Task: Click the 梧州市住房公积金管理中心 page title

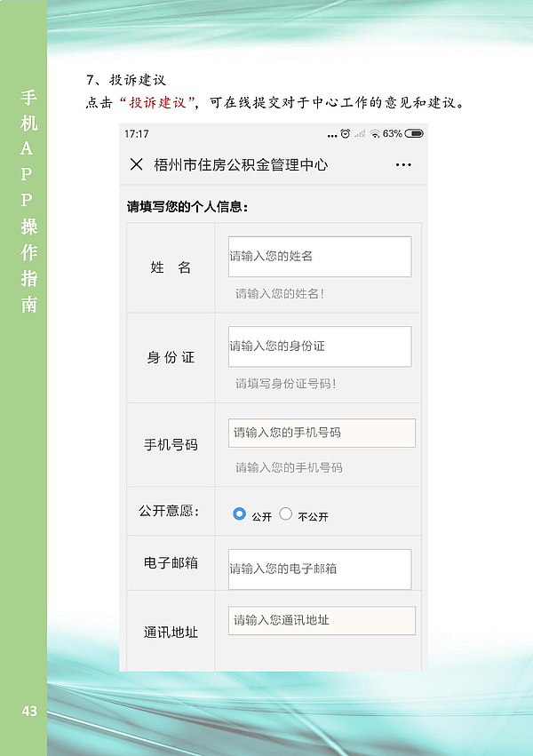Action: [x=241, y=165]
